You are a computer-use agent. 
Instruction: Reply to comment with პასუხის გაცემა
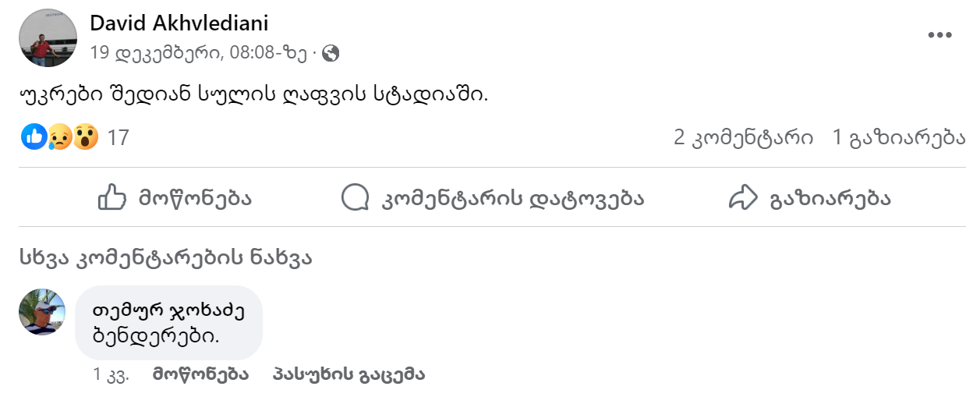point(348,374)
